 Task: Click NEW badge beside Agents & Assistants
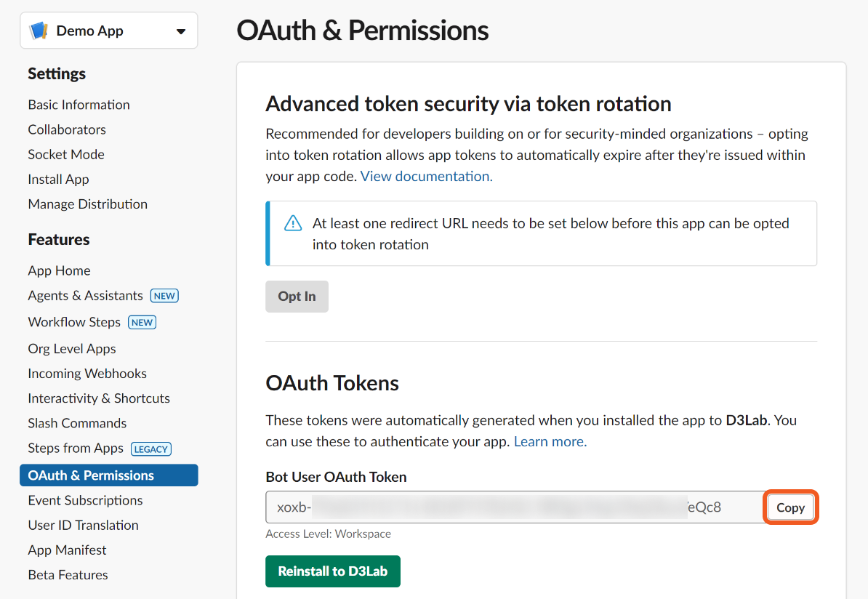click(164, 296)
